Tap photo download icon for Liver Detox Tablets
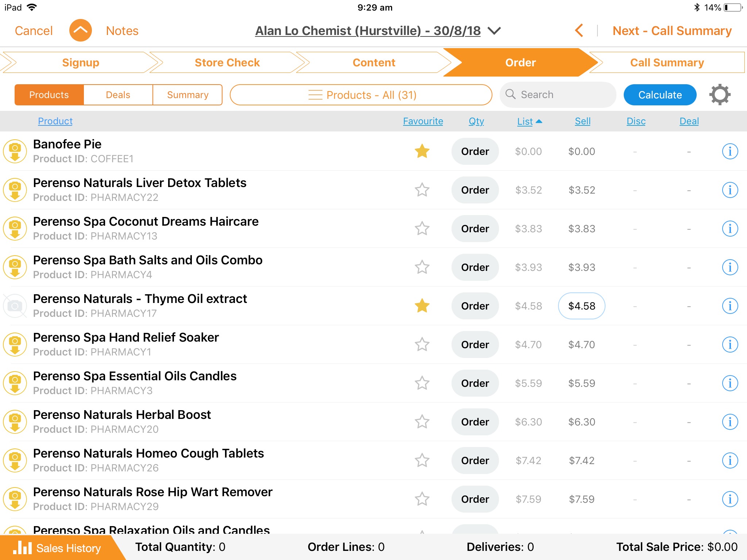The width and height of the screenshot is (747, 560). click(x=15, y=190)
